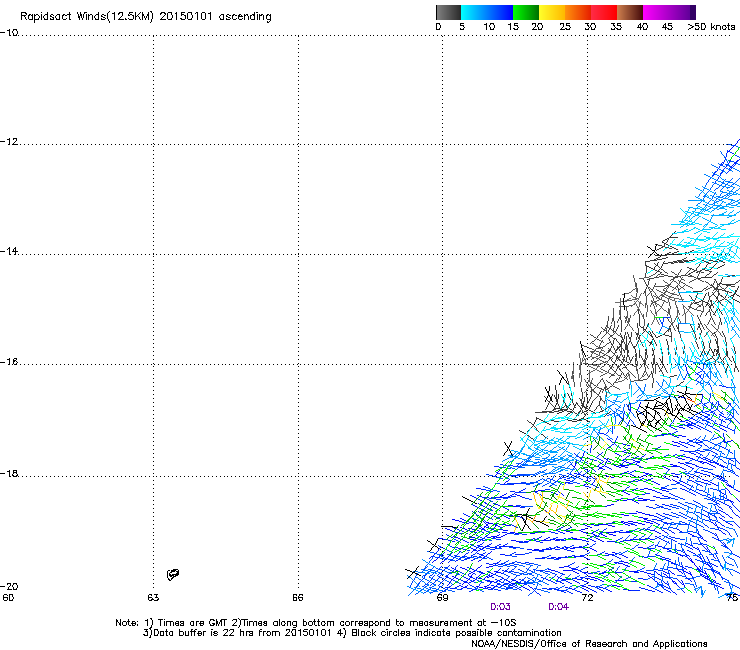Click the dark blue 10-15 knots legend color
This screenshot has width=740, height=650.
pyautogui.click(x=500, y=12)
